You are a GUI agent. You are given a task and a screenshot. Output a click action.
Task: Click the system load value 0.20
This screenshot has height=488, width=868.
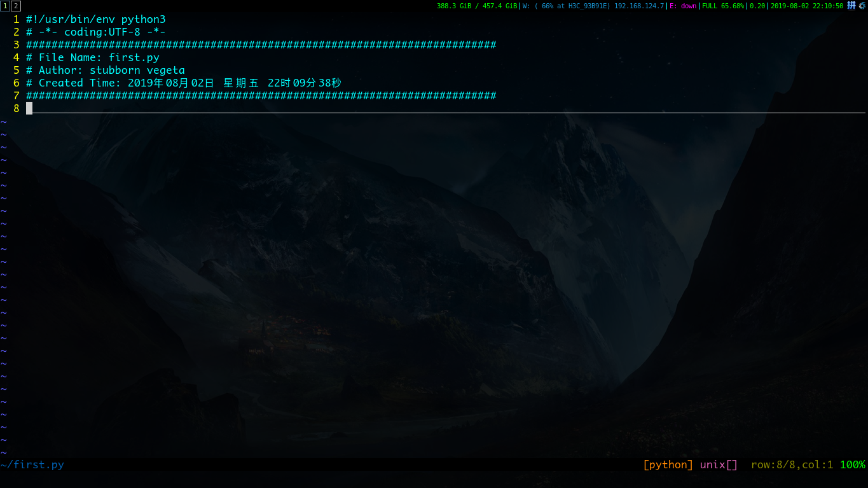[757, 6]
